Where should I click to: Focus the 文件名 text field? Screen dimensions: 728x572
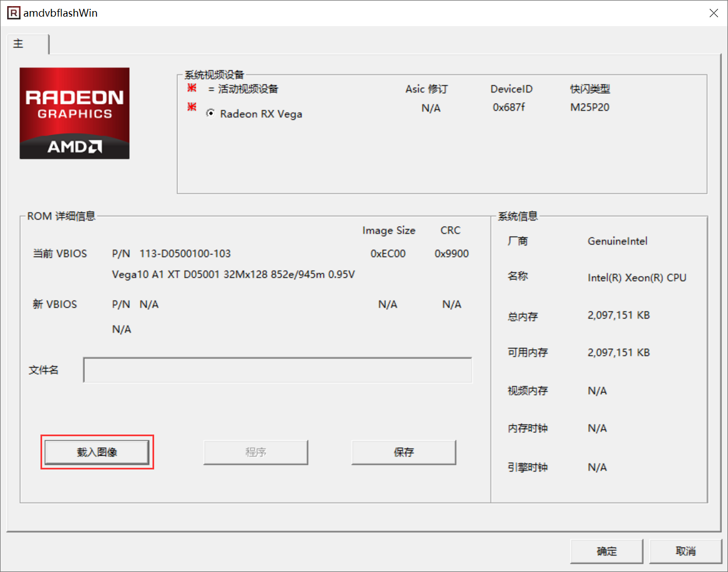coord(278,370)
